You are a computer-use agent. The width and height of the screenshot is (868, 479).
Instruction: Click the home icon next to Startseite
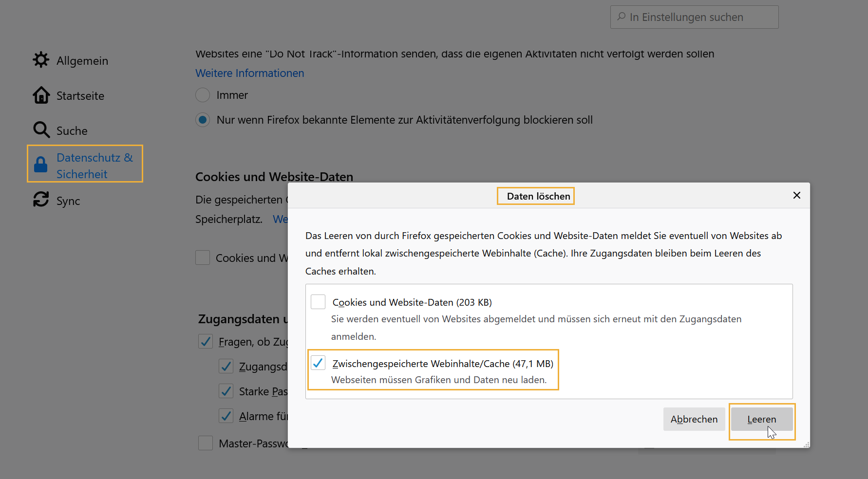[41, 95]
